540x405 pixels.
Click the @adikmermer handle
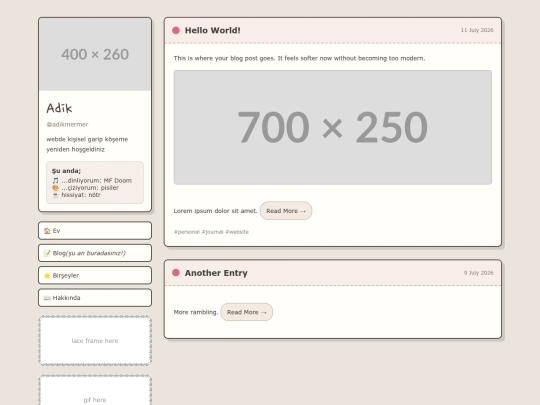pyautogui.click(x=67, y=124)
